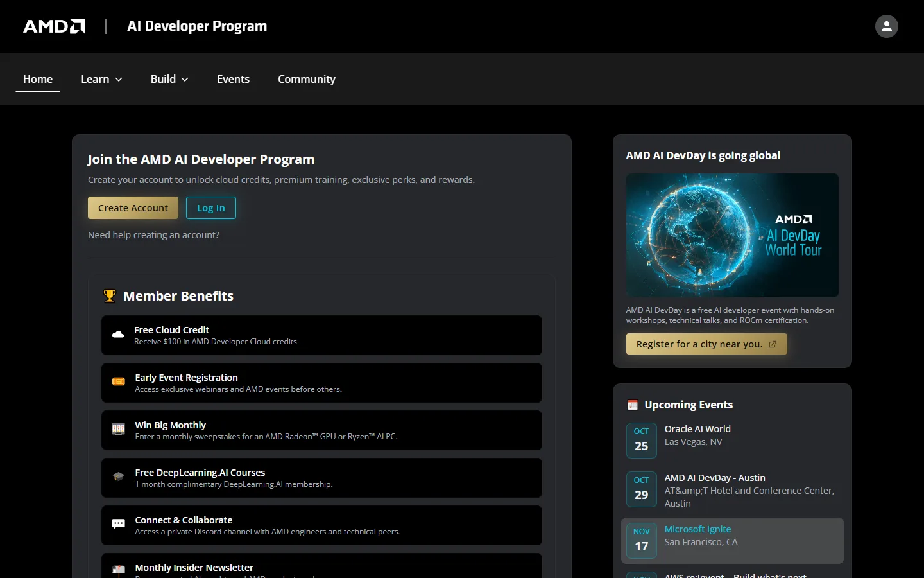
Task: Select the Monthly Insider Newsletter card
Action: (x=321, y=566)
